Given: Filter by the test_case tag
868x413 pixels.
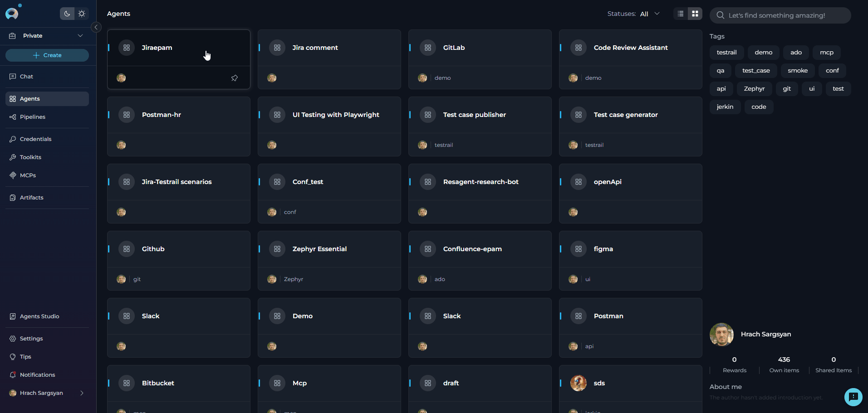Looking at the screenshot, I should 756,71.
